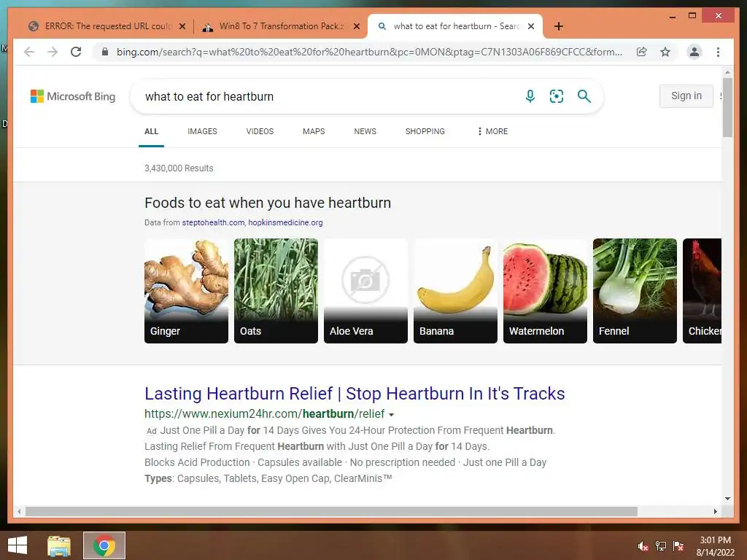
Task: Open File Explorer from the taskbar
Action: [59, 545]
